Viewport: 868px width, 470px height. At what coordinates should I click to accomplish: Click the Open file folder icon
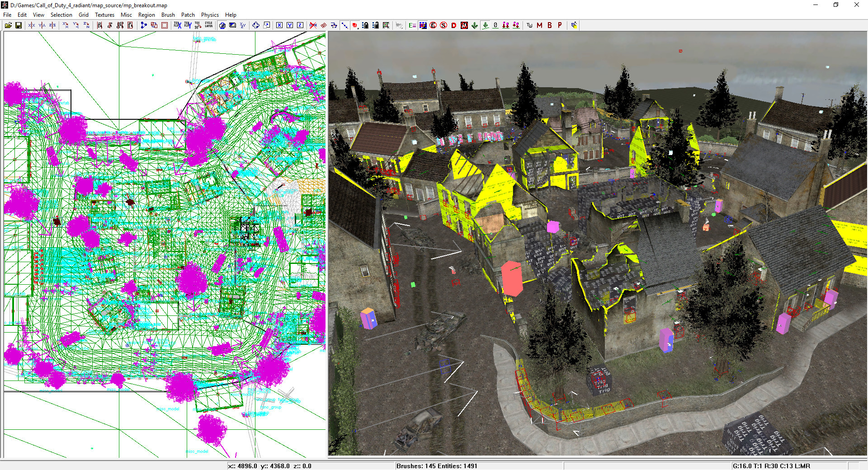[x=8, y=25]
